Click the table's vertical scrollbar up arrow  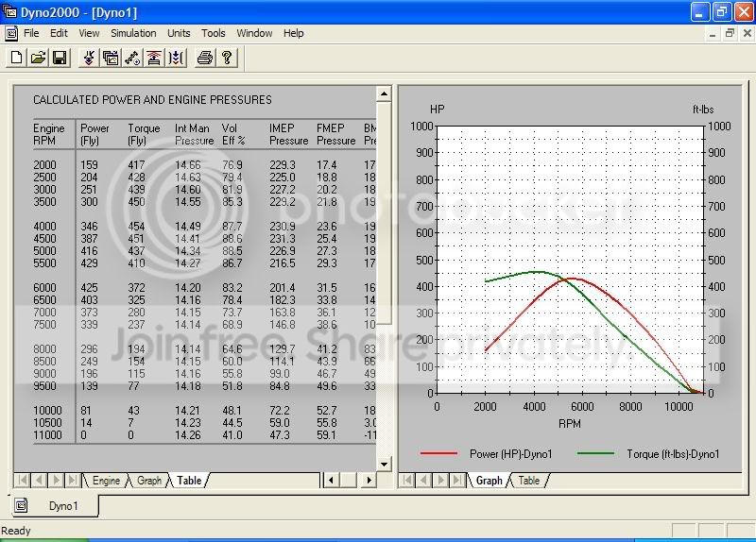pyautogui.click(x=384, y=93)
